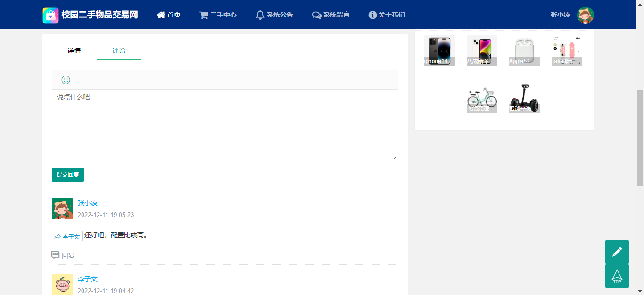This screenshot has width=644, height=295.
Task: Open the bicycle product thumbnail
Action: pyautogui.click(x=482, y=98)
